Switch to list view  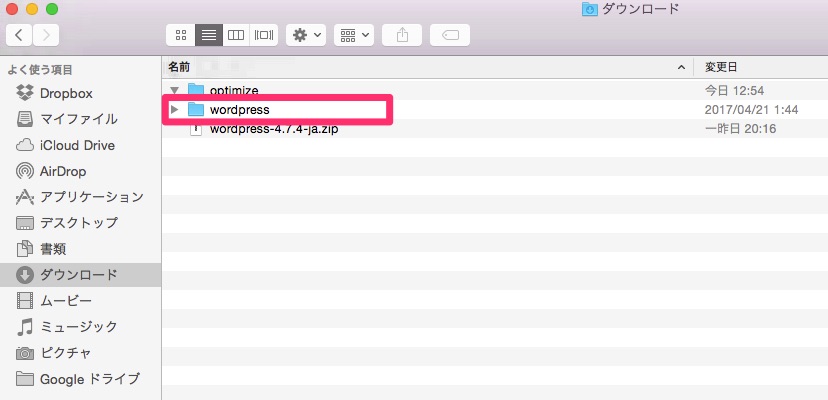209,35
